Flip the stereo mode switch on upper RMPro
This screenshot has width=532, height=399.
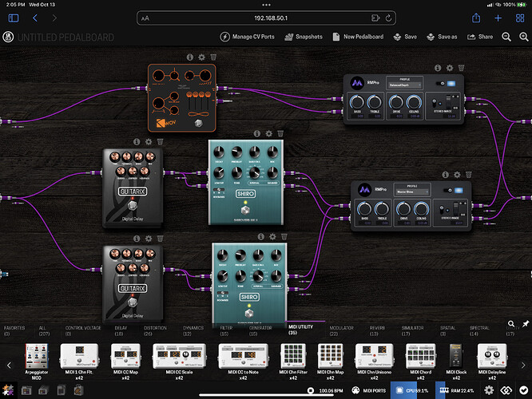tap(435, 102)
